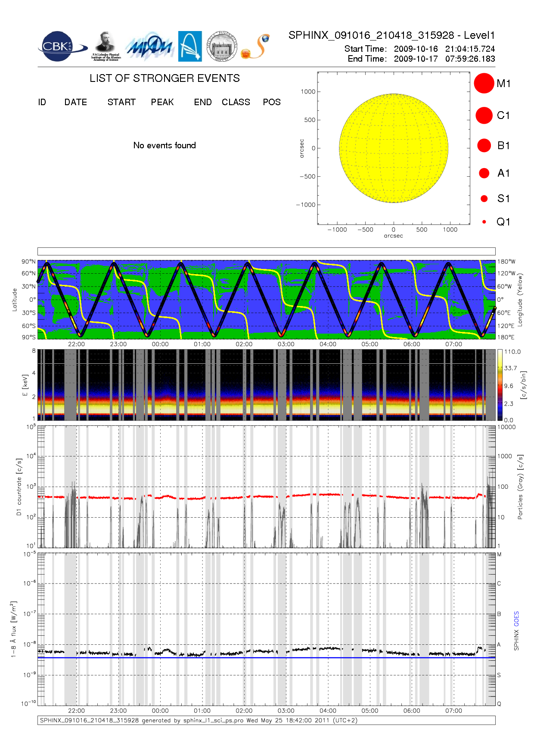Screen dimensions: 534x756
Task: Click the CLASS column header
Action: coord(236,102)
